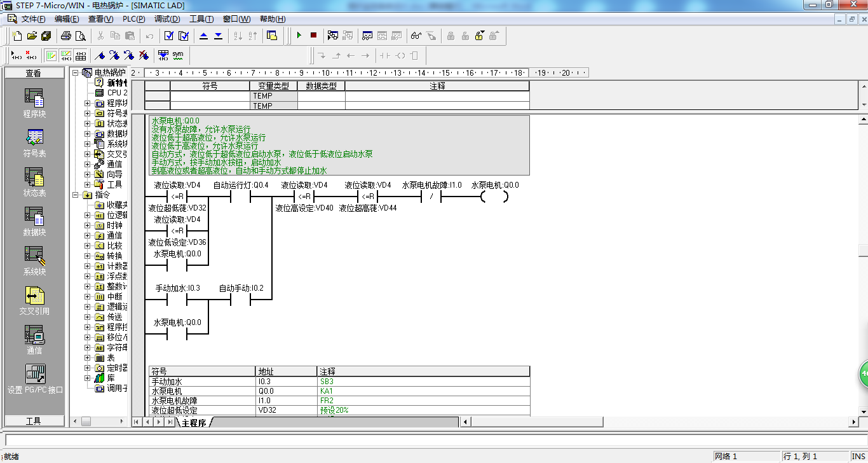Click the Clear All Bookmarks icon
This screenshot has height=463, width=868.
pyautogui.click(x=144, y=55)
